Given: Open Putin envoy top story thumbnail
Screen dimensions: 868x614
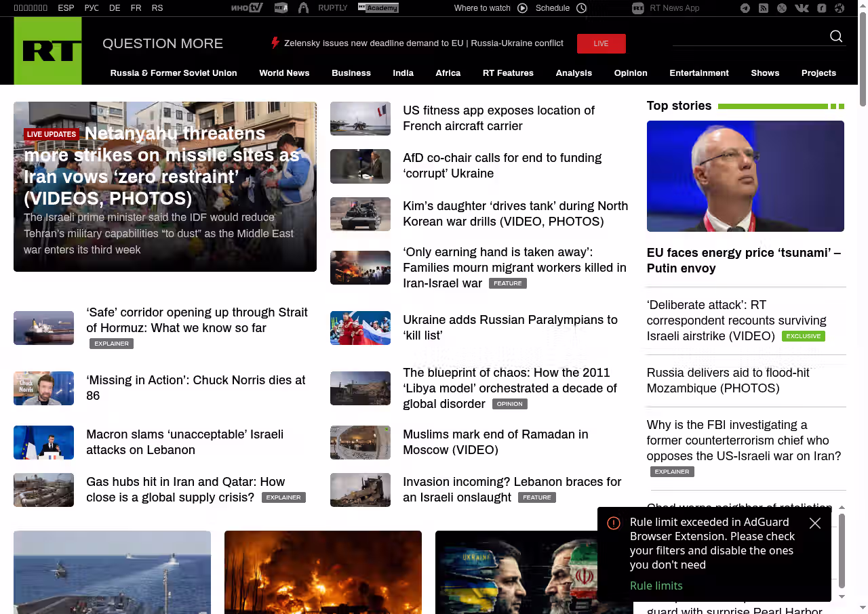Looking at the screenshot, I should 745,176.
